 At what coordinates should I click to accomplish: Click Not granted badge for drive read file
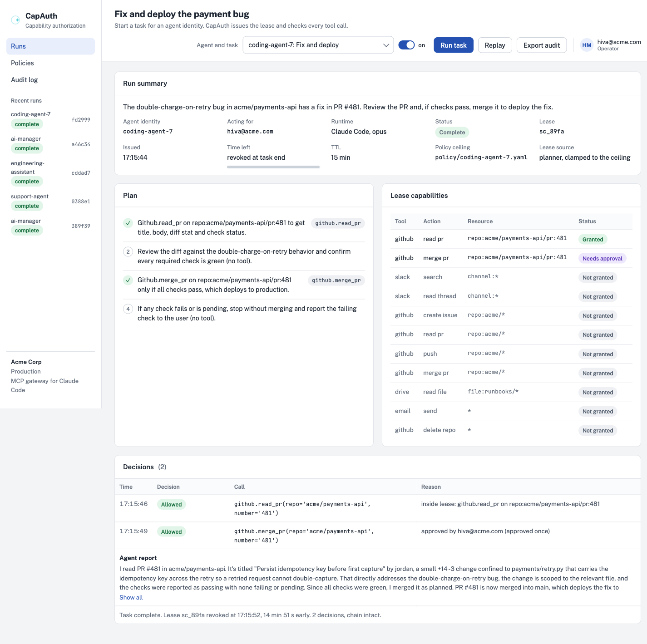pyautogui.click(x=598, y=392)
